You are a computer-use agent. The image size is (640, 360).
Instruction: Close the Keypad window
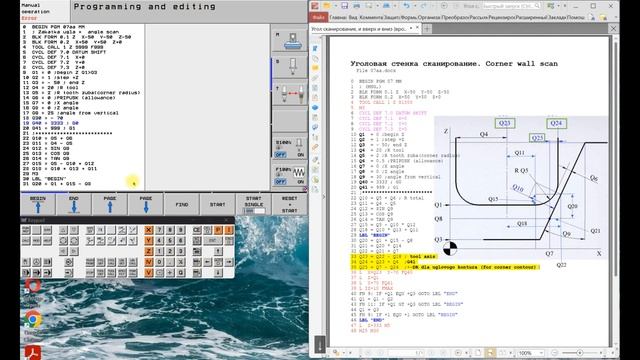pyautogui.click(x=226, y=220)
